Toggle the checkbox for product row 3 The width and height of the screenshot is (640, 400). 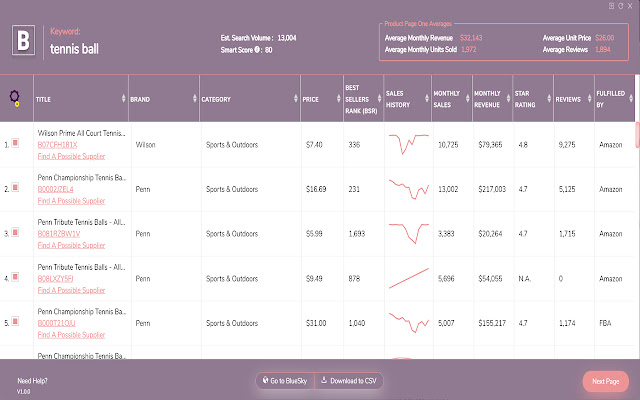tap(16, 233)
